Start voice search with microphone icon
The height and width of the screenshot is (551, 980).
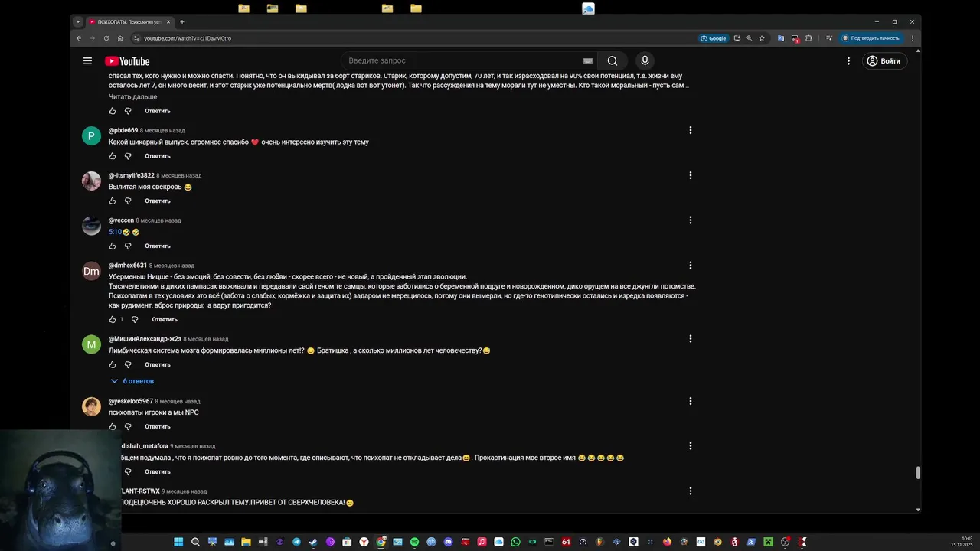tap(645, 60)
